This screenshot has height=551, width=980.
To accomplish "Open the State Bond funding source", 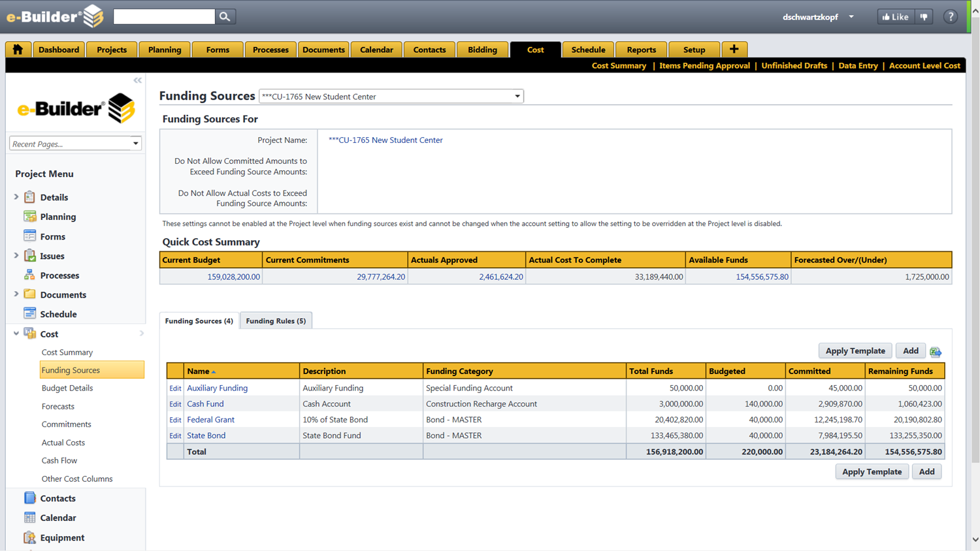I will (206, 435).
